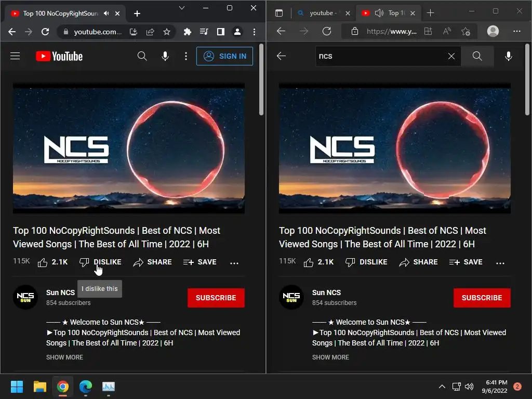
Task: Go back in Edge browser
Action: 281,31
